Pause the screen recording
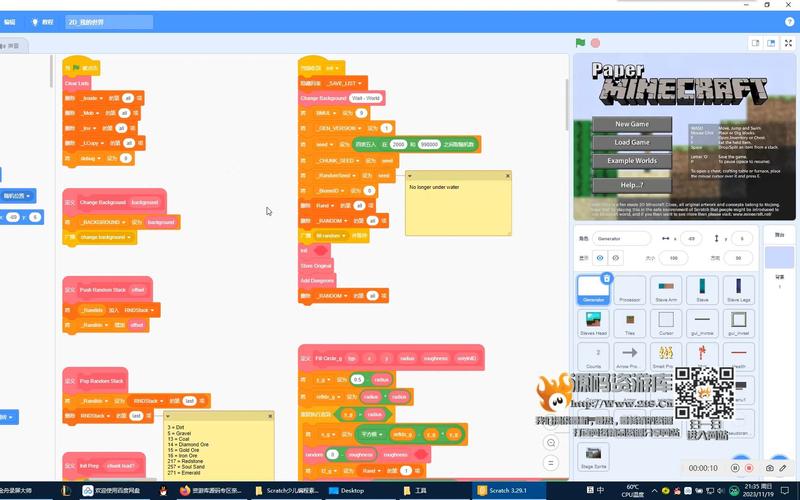 735,468
